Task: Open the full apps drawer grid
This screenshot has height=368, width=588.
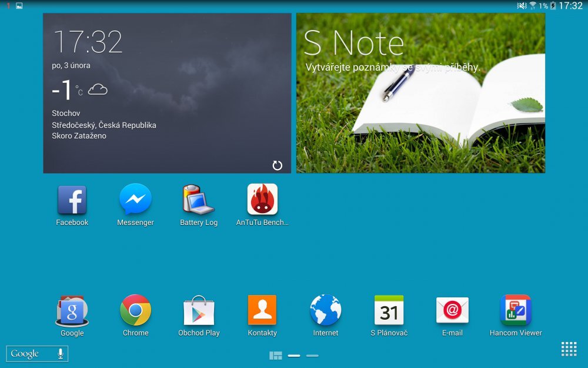Action: coord(569,349)
